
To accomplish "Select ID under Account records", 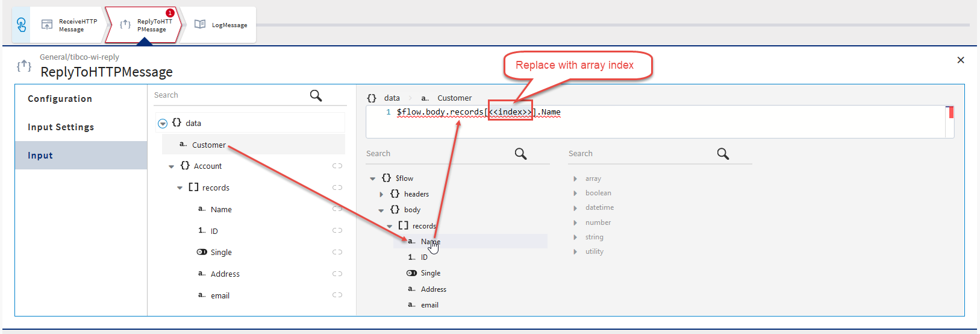I will click(x=214, y=232).
